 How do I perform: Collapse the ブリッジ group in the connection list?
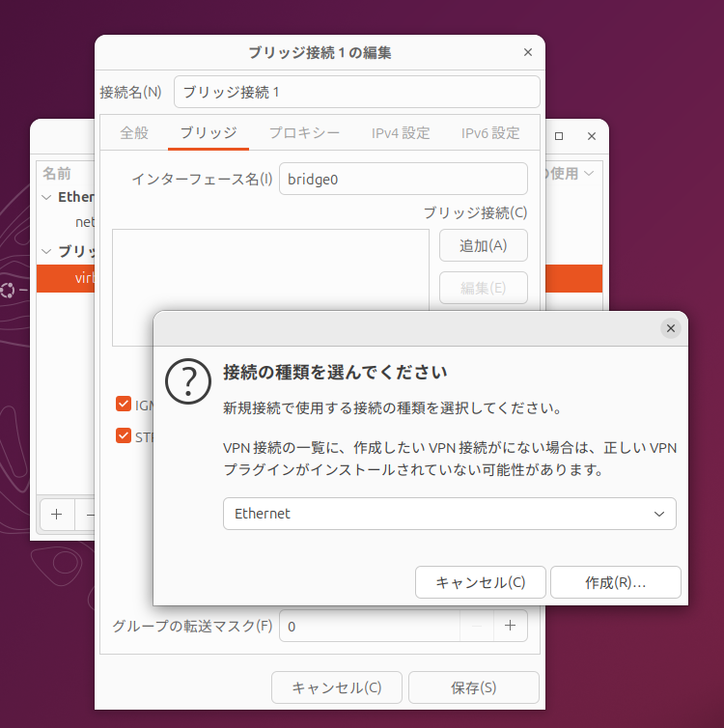pos(46,252)
